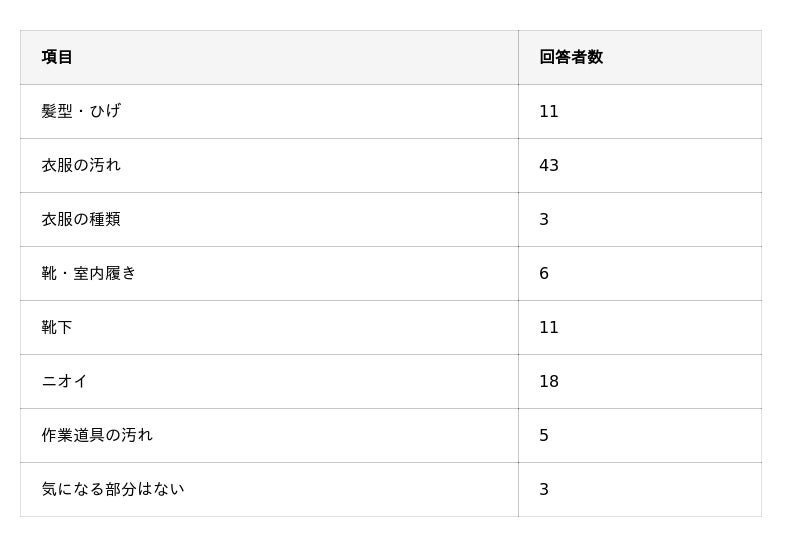Select the ニオイ cell
Viewport: 800px width, 547px height.
click(x=65, y=381)
